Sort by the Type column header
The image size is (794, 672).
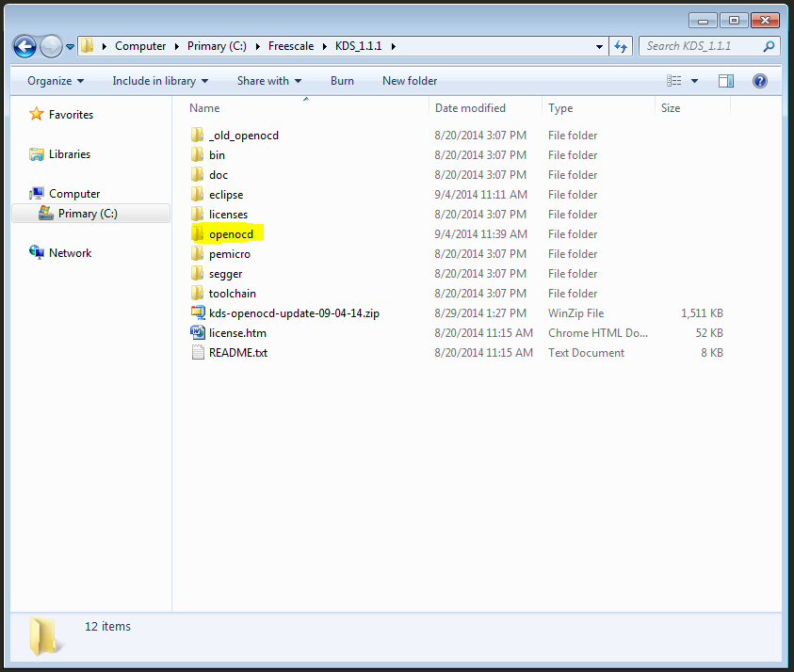coord(560,108)
